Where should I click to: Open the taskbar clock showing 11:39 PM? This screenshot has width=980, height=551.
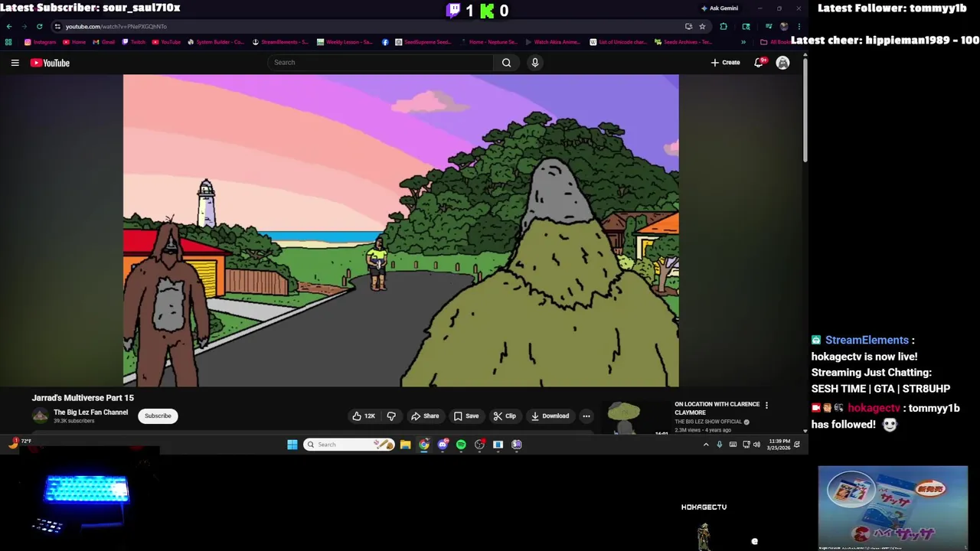(779, 445)
